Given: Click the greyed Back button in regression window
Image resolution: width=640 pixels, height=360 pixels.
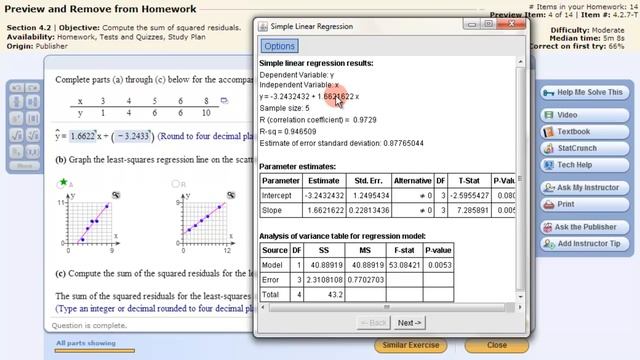Looking at the screenshot, I should coord(373,323).
